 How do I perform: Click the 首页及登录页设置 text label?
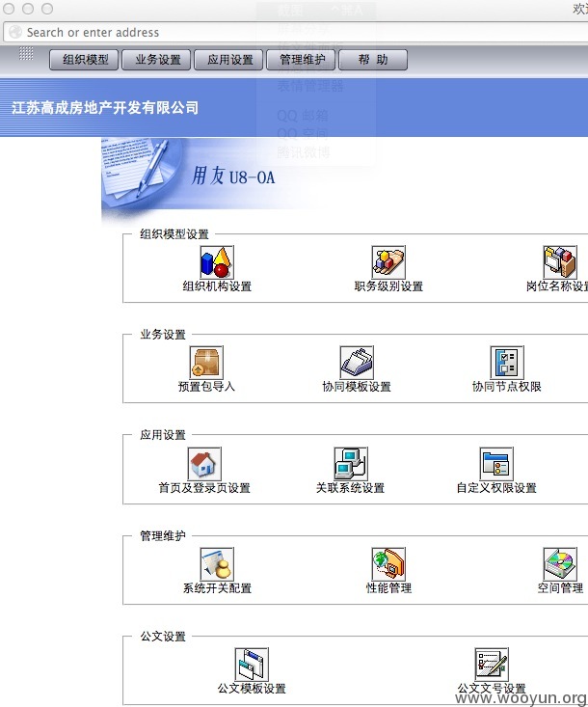[204, 487]
